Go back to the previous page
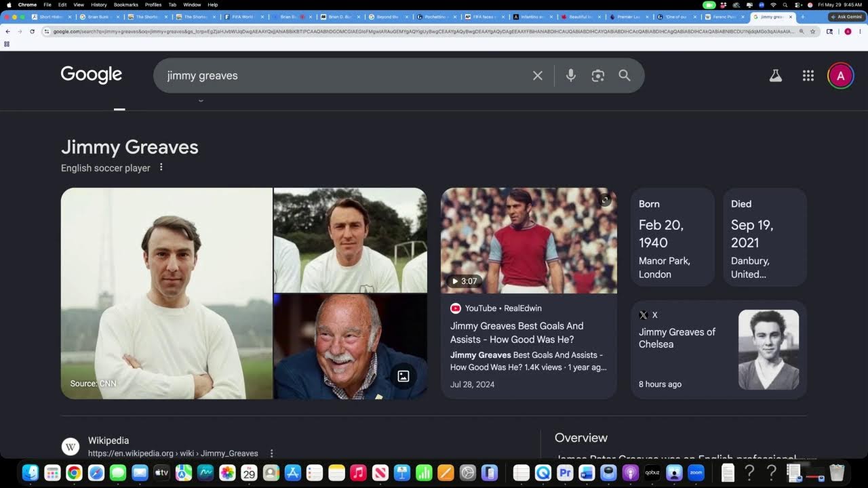Screen dimensions: 868x488 point(8,31)
